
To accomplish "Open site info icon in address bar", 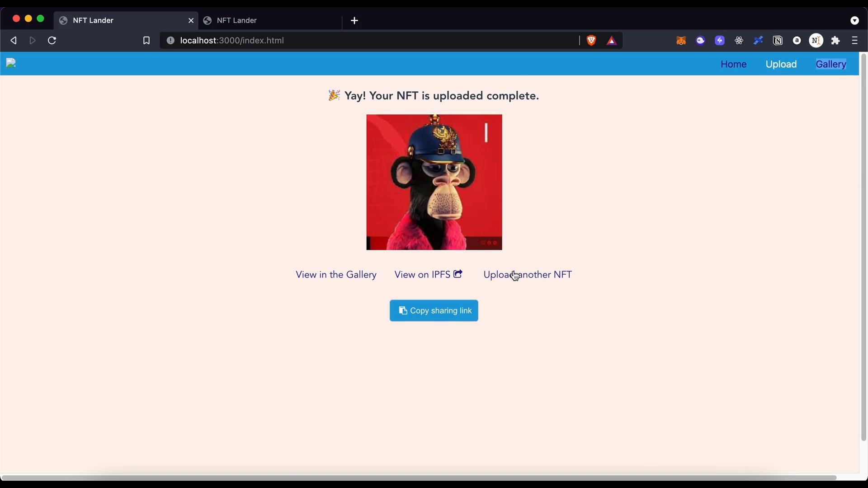I will [170, 41].
